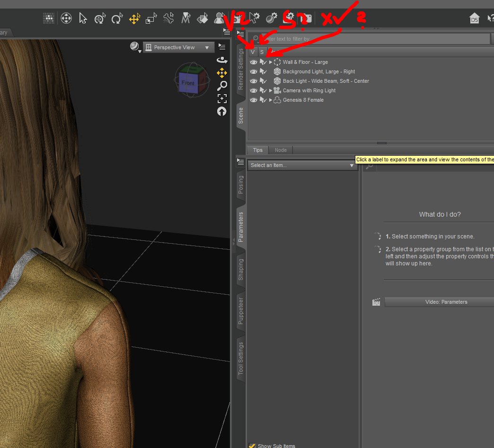This screenshot has height=448, width=494.
Task: Activate the Node Selection arrow tool
Action: (83, 18)
